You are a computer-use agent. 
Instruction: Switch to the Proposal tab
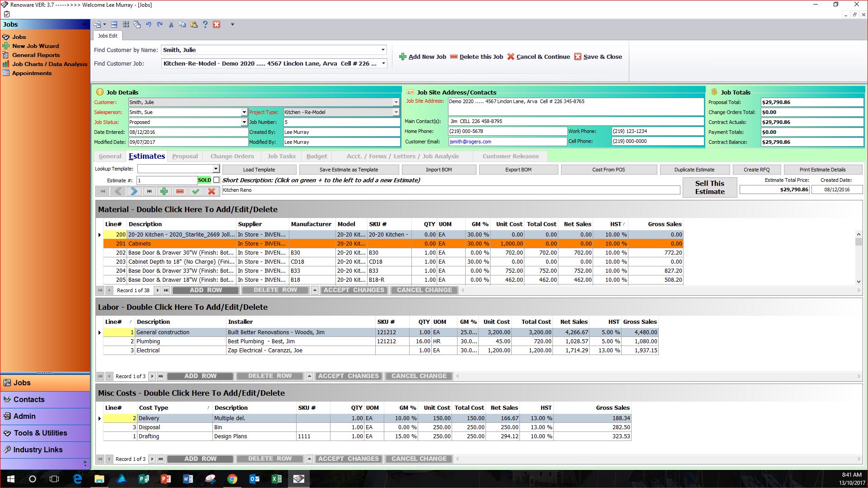pyautogui.click(x=185, y=156)
